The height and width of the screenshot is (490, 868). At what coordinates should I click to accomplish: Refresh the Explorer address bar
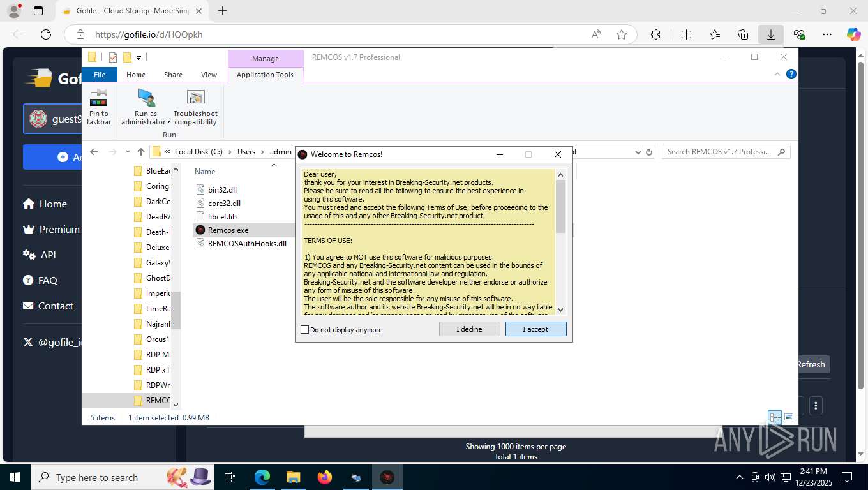pos(649,152)
